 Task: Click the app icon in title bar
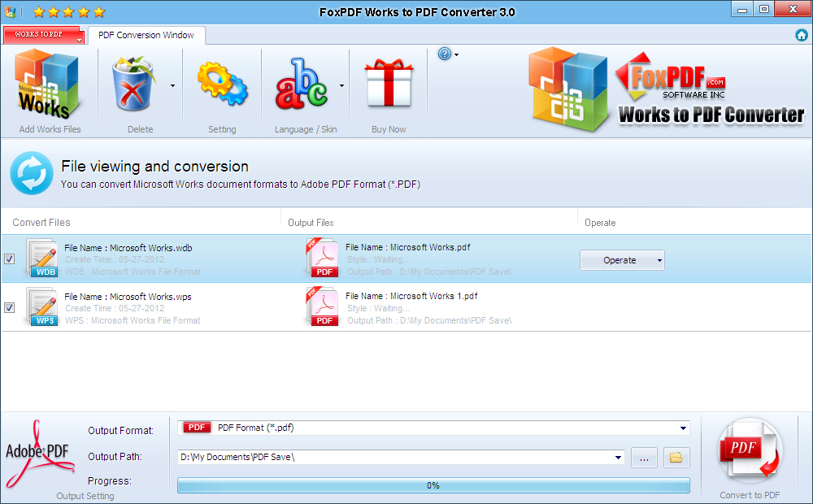(10, 11)
